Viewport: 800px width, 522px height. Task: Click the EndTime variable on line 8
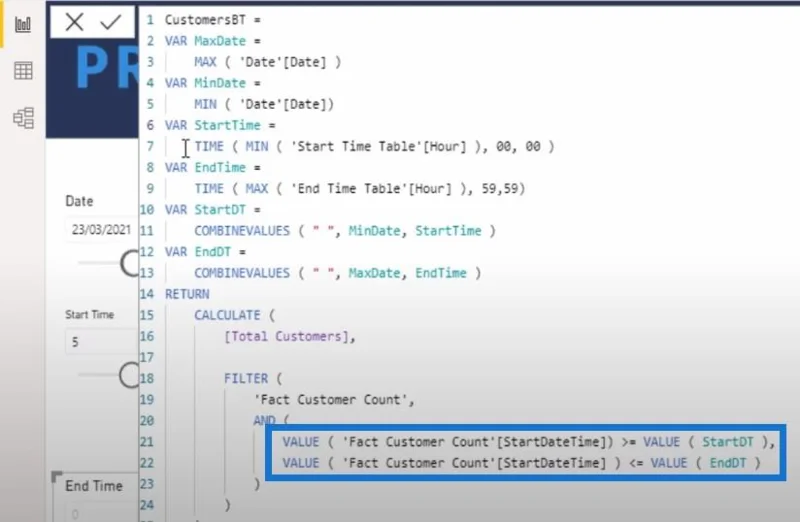220,167
